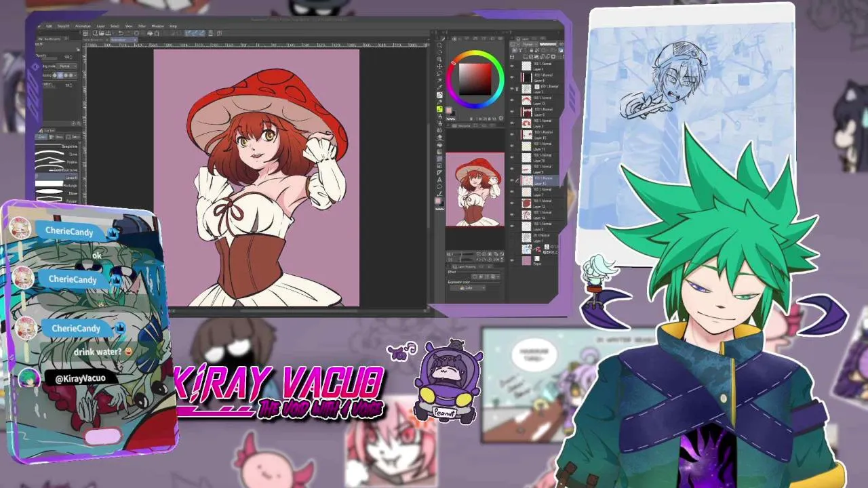Click Rotate left icon in Navigator
868x488 pixels.
pyautogui.click(x=478, y=260)
